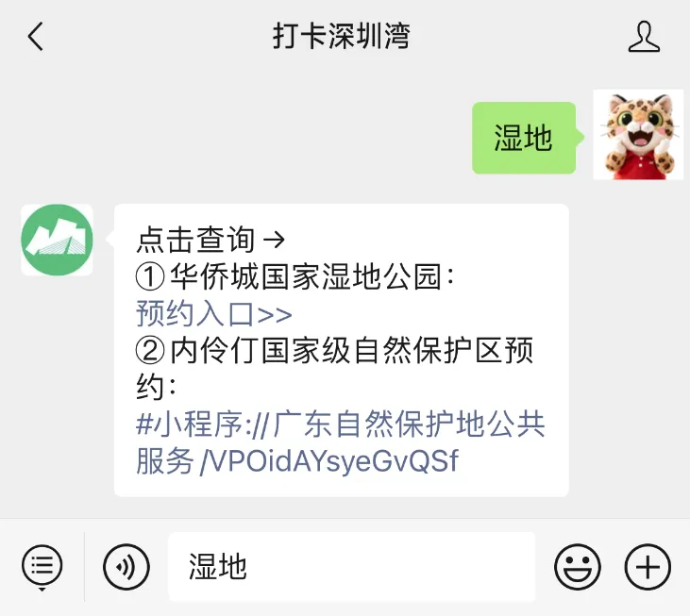Tap the 内伶仃国家级自然保护区预约 text
This screenshot has width=690, height=616.
pyautogui.click(x=334, y=369)
